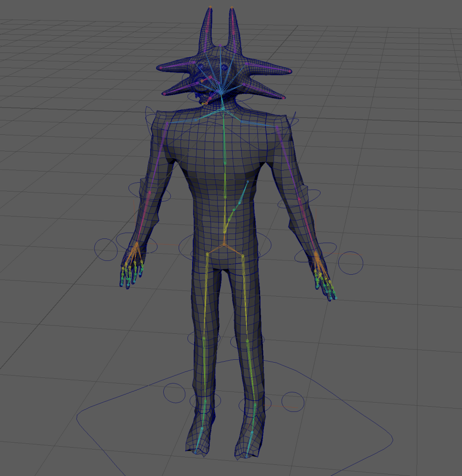The width and height of the screenshot is (462, 476).
Task: Select the elbow joint on the left-side arm
Action: coord(149,192)
